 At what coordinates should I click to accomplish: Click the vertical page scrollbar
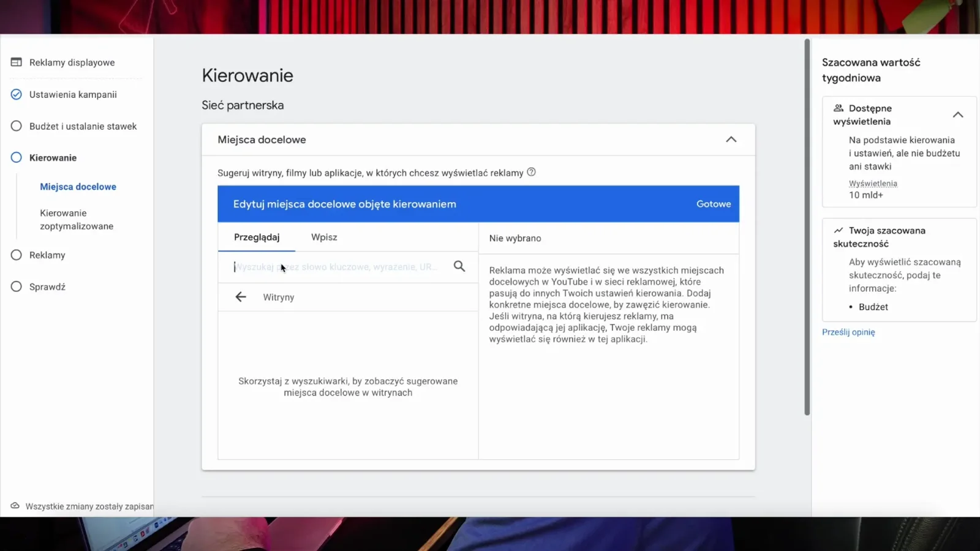point(807,227)
